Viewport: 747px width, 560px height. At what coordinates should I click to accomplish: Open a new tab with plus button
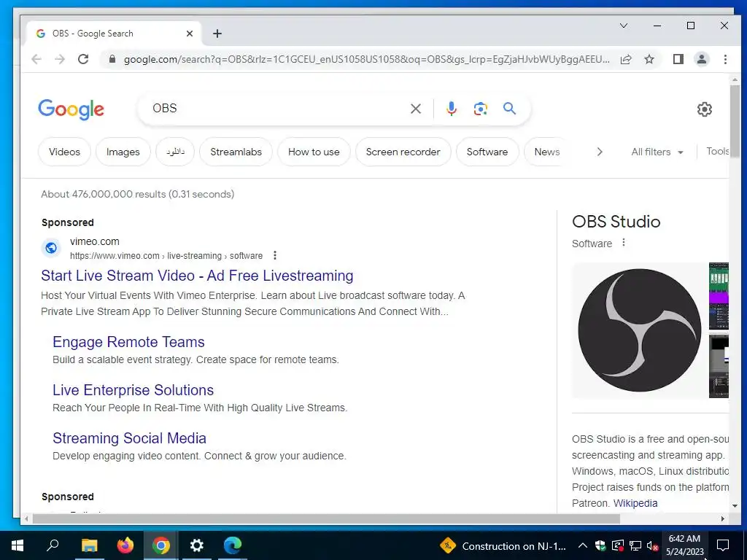[x=217, y=34]
